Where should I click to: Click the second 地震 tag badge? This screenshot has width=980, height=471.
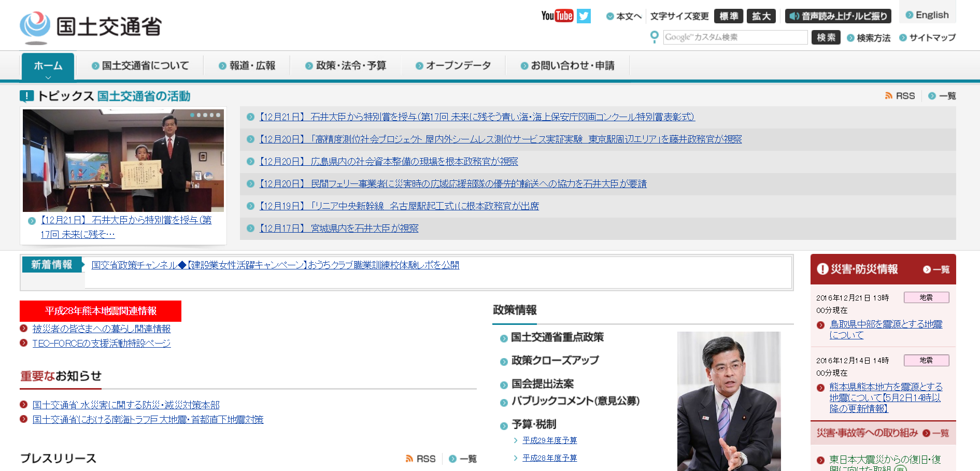pyautogui.click(x=927, y=360)
